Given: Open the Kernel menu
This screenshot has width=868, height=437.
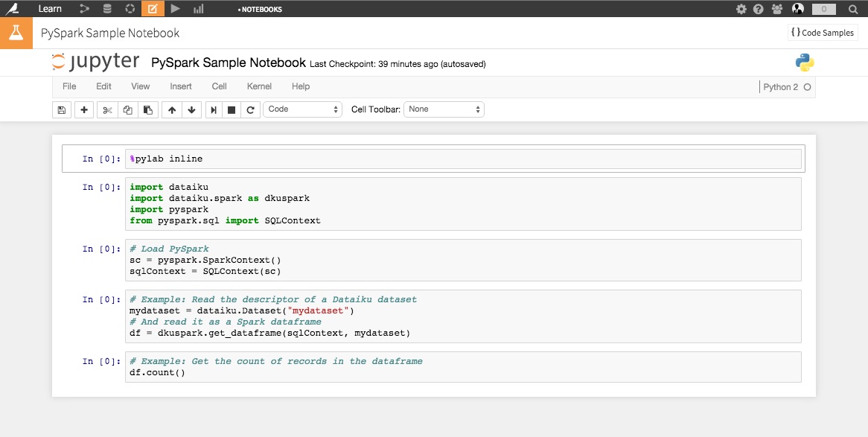Looking at the screenshot, I should pos(259,86).
